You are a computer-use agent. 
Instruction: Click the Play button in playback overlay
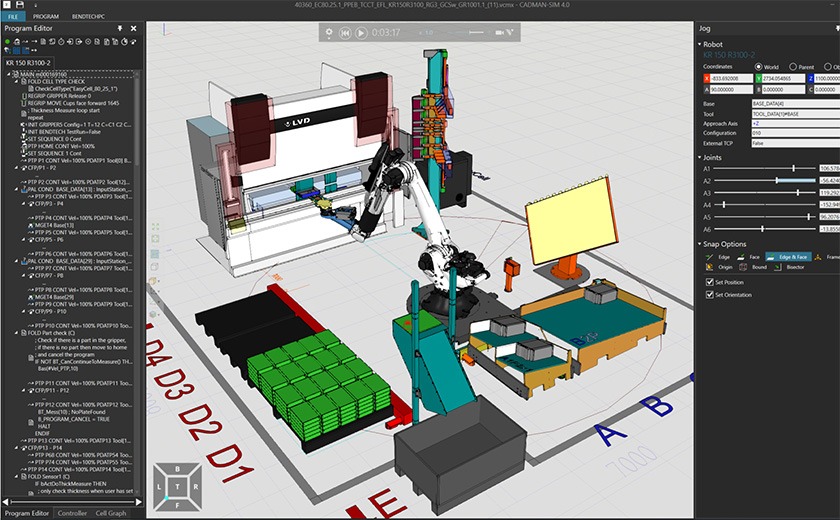(x=361, y=33)
